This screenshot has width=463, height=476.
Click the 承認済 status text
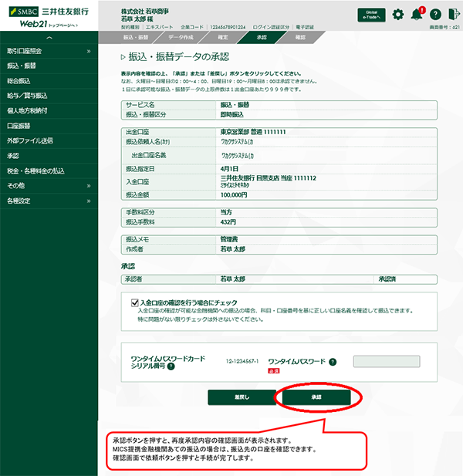tap(387, 279)
